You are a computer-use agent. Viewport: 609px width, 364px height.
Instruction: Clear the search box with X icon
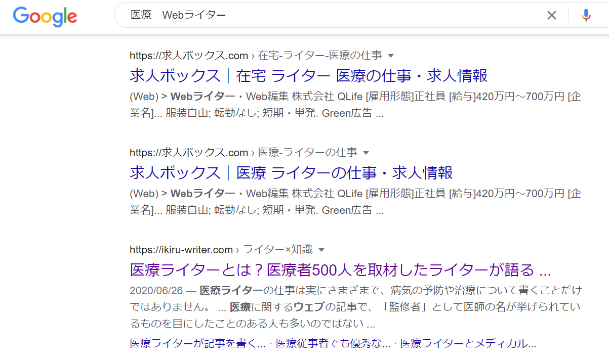pos(552,16)
